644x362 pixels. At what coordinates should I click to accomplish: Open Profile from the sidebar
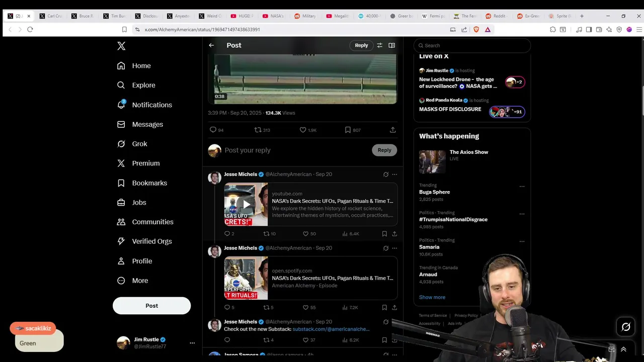click(134, 261)
